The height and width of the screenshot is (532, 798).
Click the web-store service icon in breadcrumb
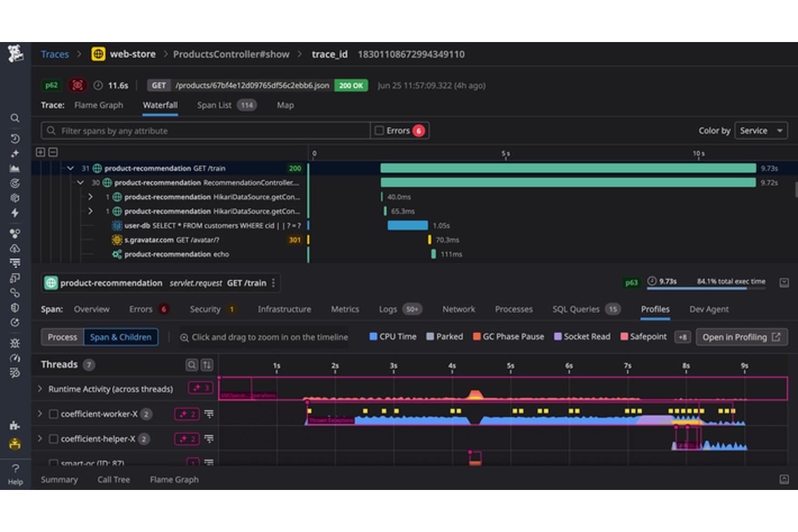coord(98,54)
